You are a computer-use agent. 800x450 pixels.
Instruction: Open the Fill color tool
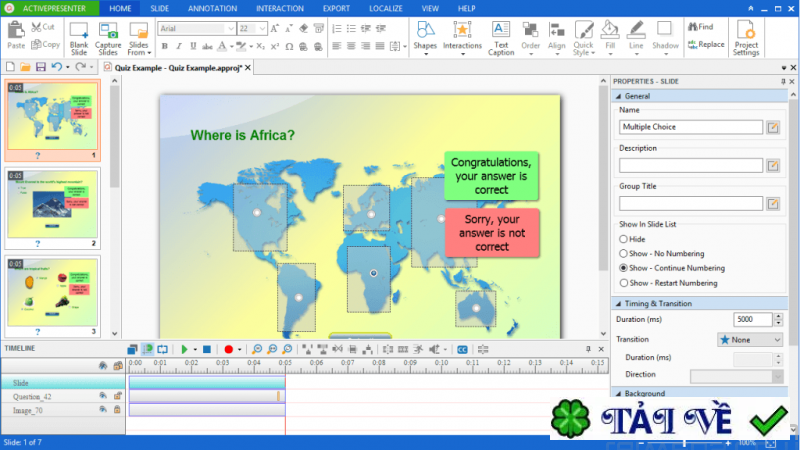tap(610, 36)
